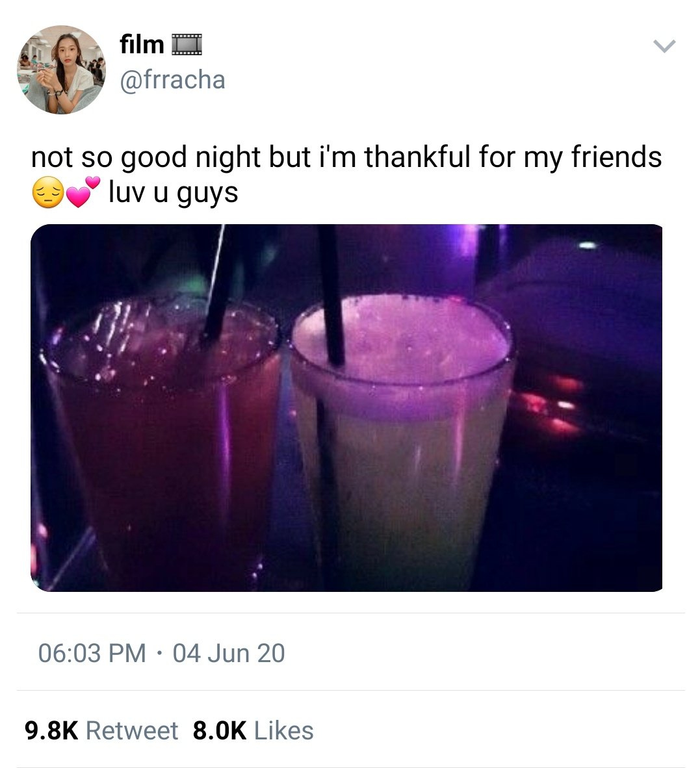Click the 8.0K likes count number

[220, 730]
